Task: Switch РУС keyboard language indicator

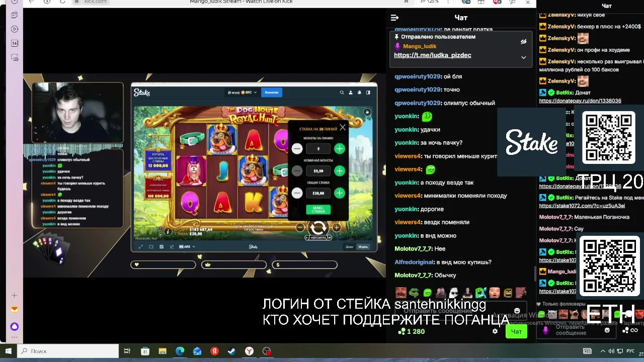Action: tap(630, 351)
